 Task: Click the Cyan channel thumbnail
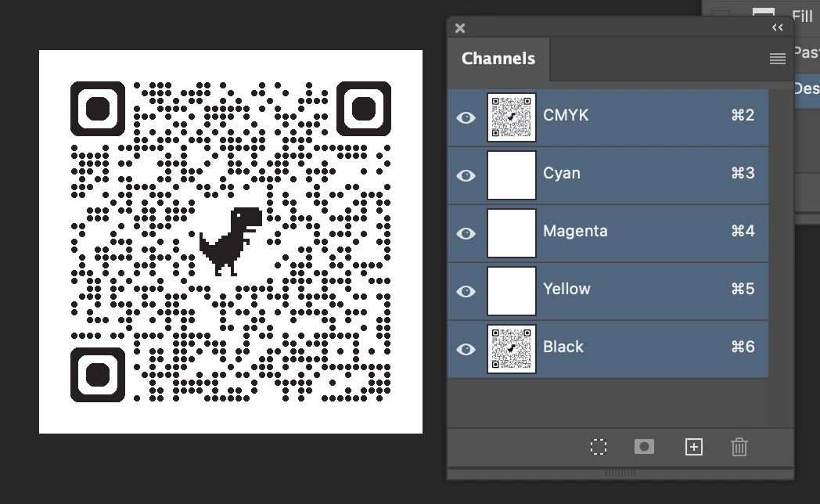[512, 175]
